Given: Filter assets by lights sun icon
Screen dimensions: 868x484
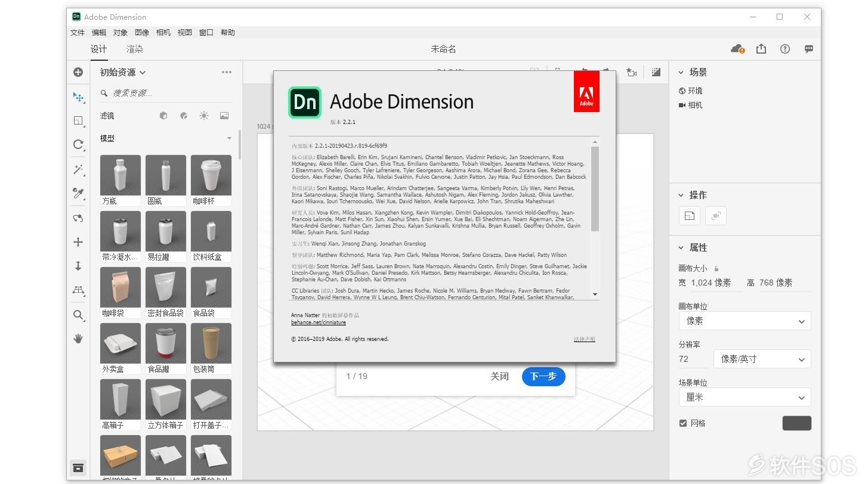Looking at the screenshot, I should 204,116.
